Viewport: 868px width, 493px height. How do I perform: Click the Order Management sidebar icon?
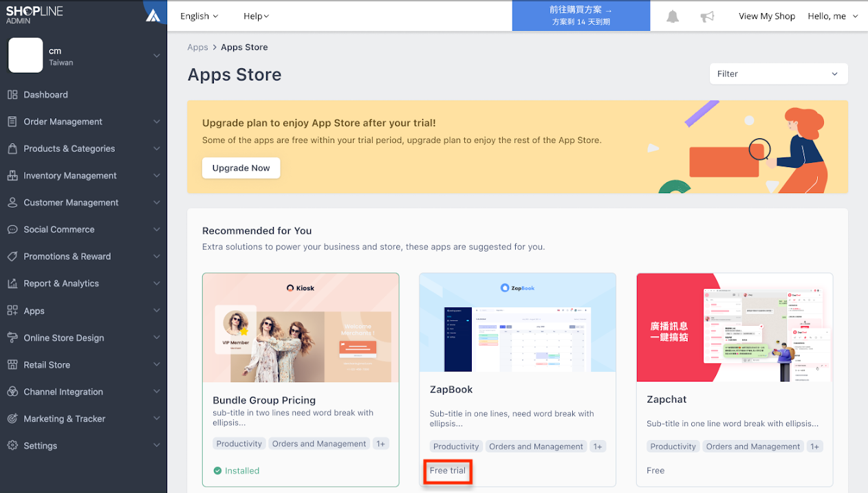pyautogui.click(x=12, y=122)
